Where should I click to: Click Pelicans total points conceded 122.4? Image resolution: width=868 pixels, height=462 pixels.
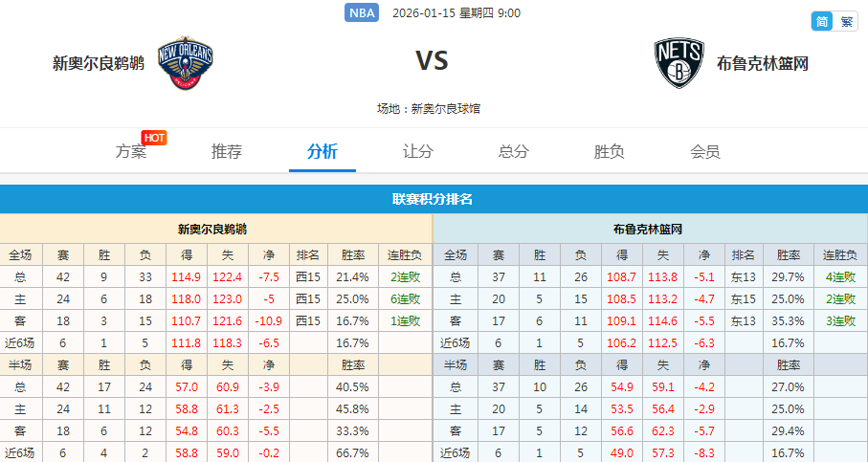228,276
